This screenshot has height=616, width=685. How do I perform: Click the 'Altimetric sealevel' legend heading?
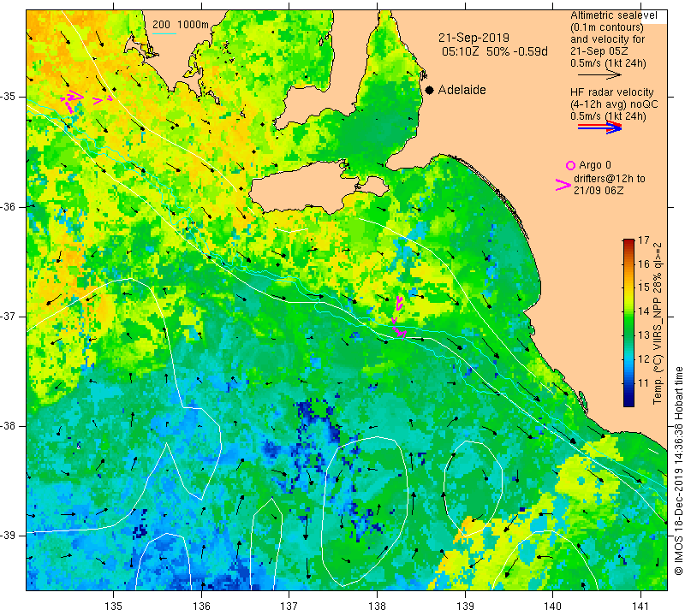[613, 15]
